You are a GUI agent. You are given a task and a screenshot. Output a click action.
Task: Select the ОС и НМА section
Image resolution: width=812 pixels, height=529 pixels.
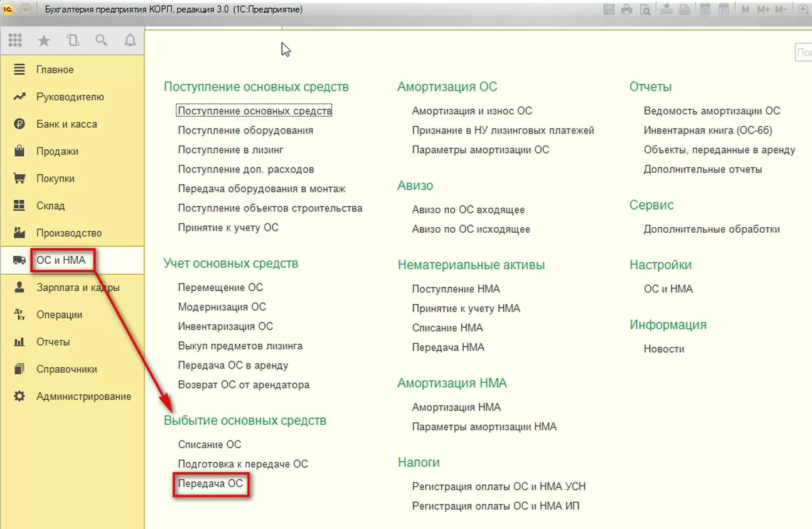[x=72, y=260]
